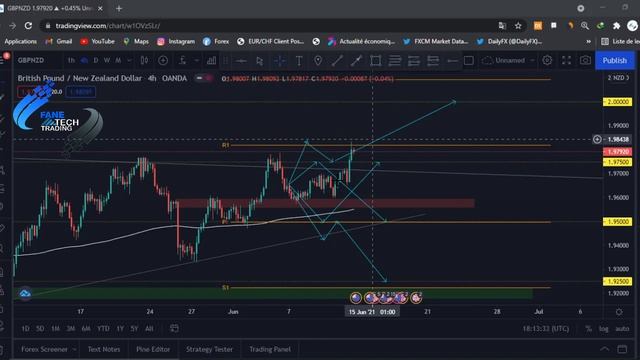Open the Unnamed layout dropdown arrow
Screen dimensions: 640x360
(x=532, y=60)
